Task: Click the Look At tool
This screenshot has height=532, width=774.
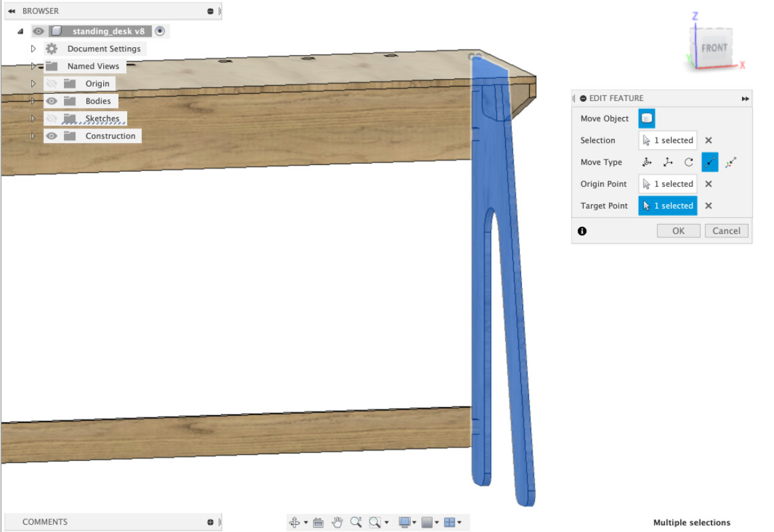Action: (x=318, y=522)
